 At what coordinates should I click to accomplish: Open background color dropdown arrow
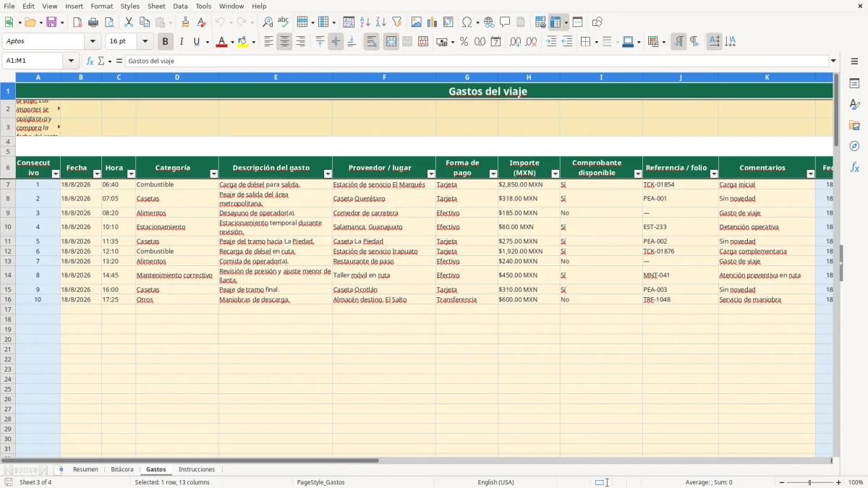(x=253, y=42)
